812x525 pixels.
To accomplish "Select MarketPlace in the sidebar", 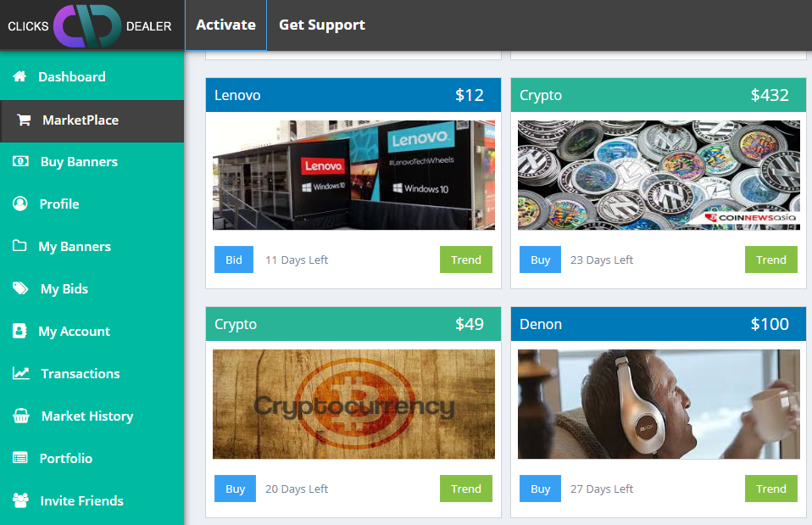I will [x=92, y=120].
